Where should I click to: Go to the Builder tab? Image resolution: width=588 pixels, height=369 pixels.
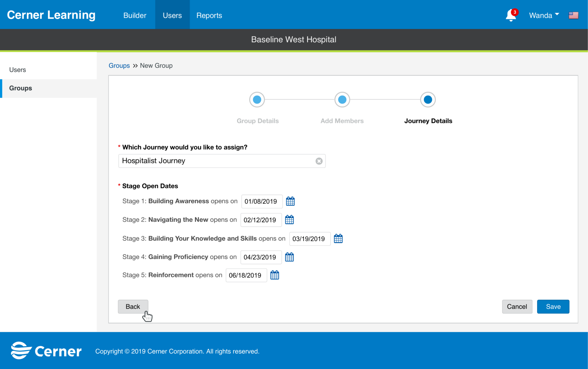135,15
